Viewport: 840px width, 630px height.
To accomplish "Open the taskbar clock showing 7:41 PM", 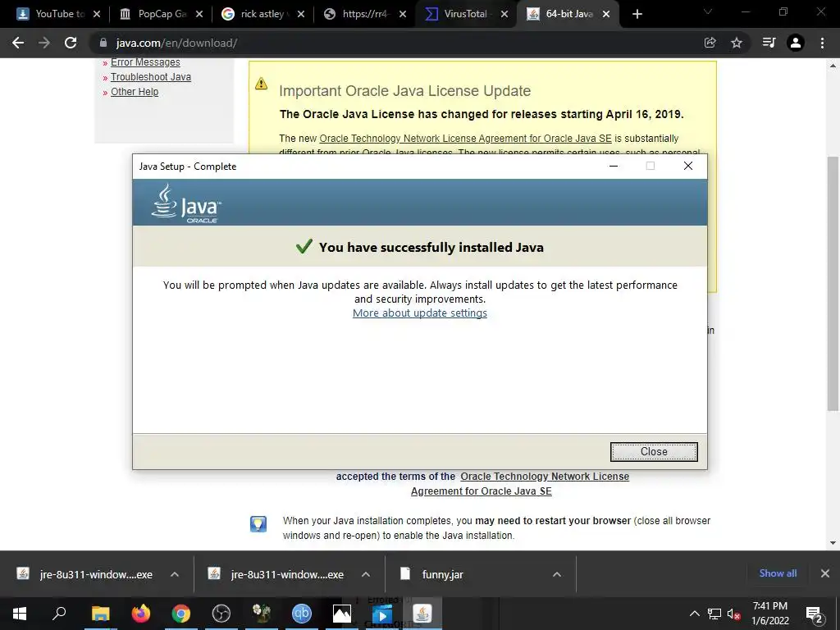I will click(x=770, y=614).
